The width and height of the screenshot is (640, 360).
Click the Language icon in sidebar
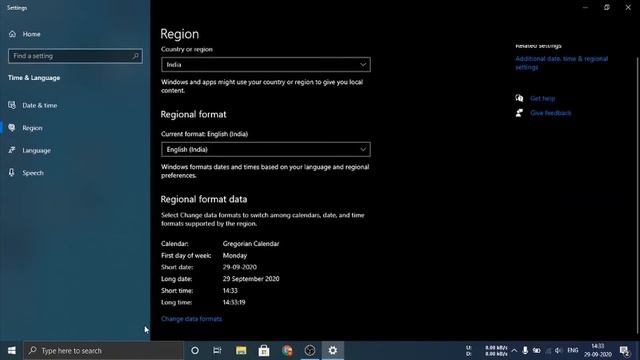coord(12,150)
